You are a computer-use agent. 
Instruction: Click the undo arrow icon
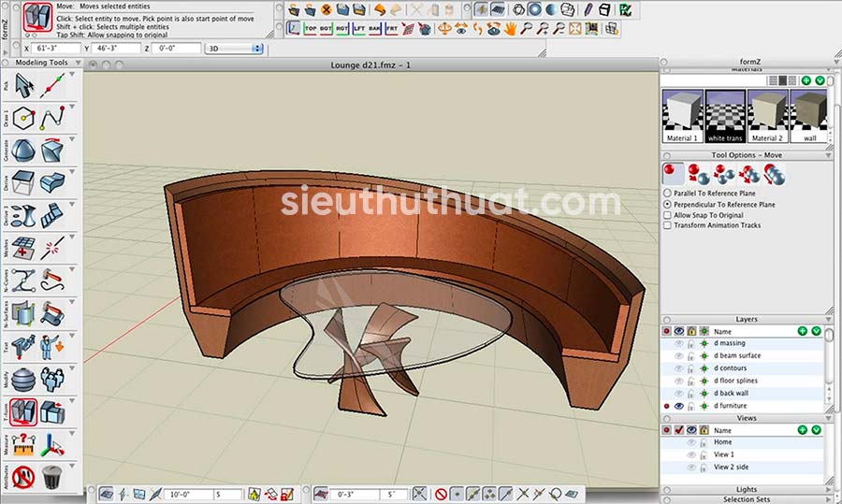tap(380, 9)
